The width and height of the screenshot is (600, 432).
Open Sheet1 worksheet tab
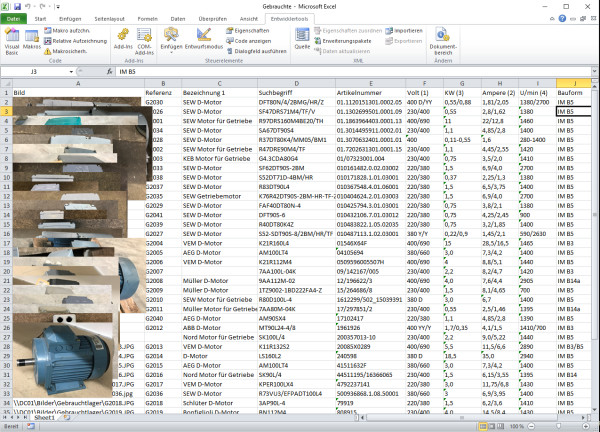44,417
